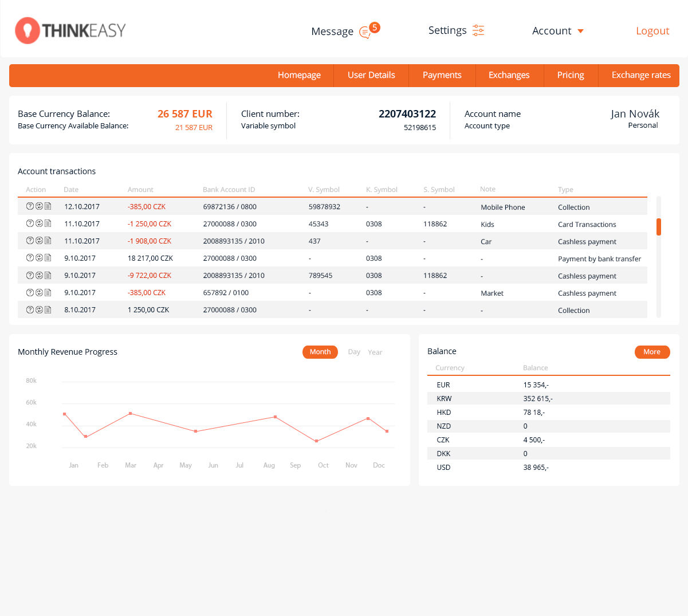Click the Logout link
Viewport: 688px width, 616px height.
(x=652, y=31)
